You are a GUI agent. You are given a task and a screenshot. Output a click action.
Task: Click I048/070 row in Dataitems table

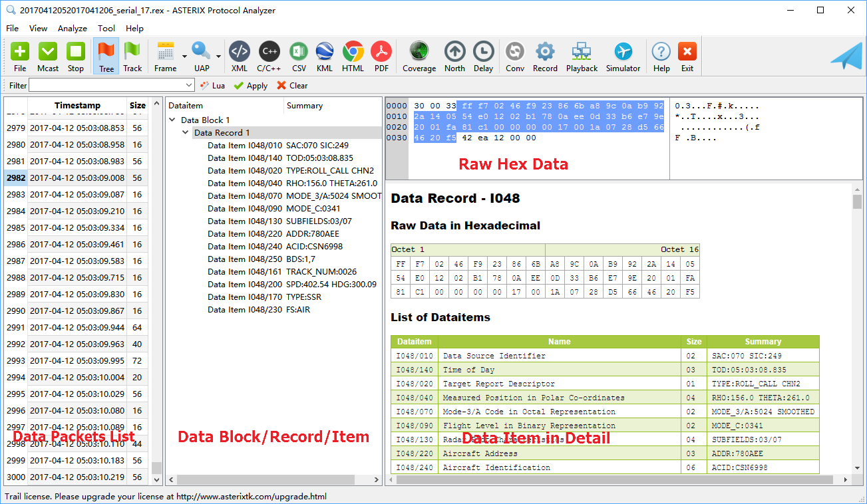pyautogui.click(x=605, y=412)
